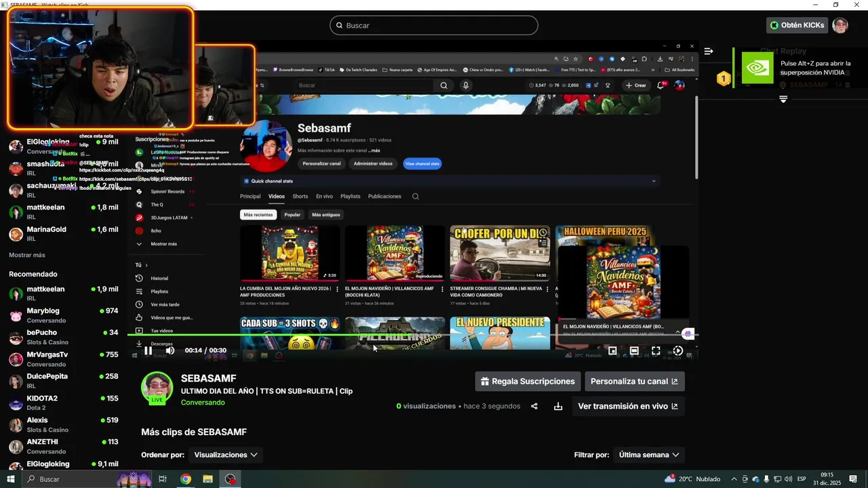Screen dimensions: 868x488
Task: Open the taskbar clock and date
Action: [827, 479]
